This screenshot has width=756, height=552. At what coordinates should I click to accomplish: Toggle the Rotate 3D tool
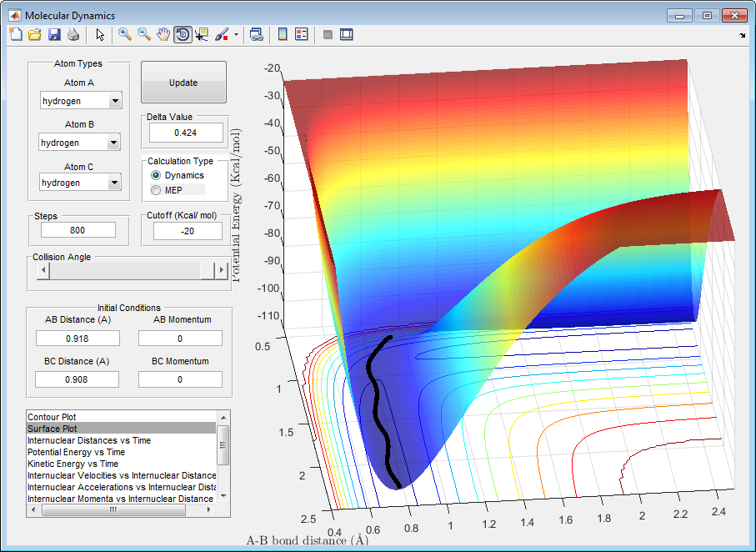183,34
